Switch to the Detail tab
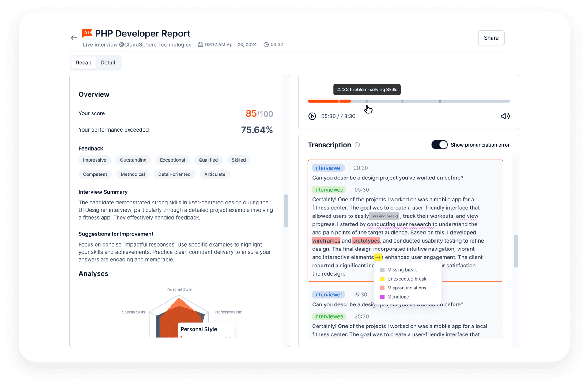 coord(108,63)
